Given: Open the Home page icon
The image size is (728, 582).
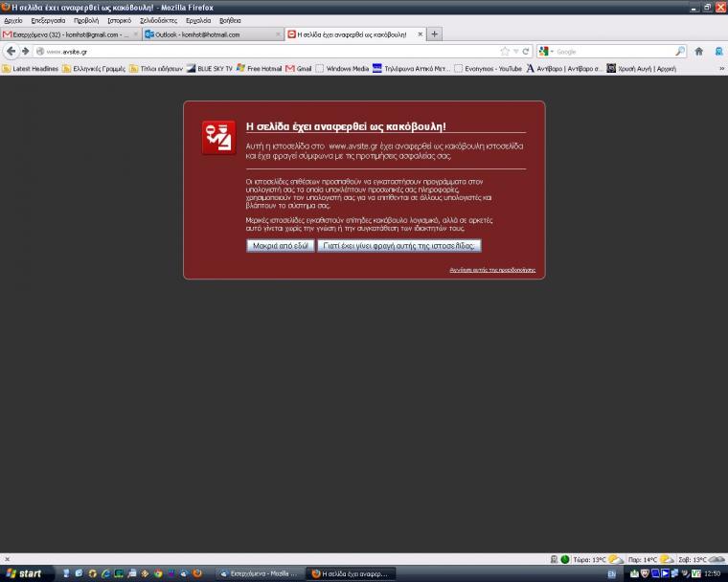Looking at the screenshot, I should click(x=698, y=52).
